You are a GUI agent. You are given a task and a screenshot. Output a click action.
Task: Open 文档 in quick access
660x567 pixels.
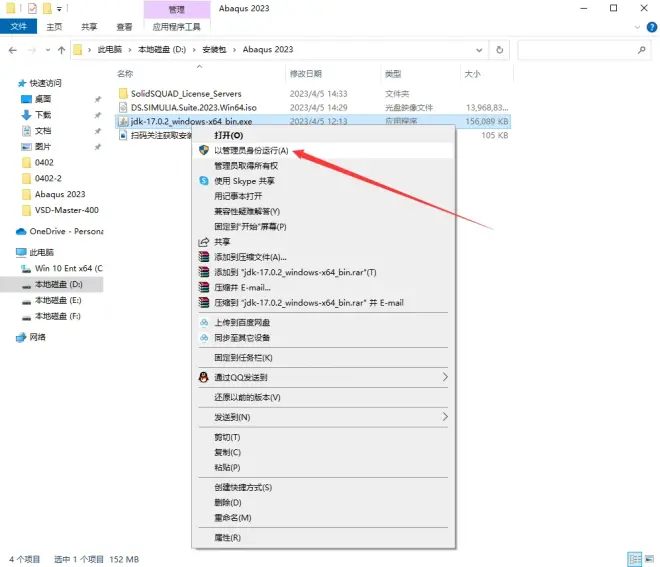[x=43, y=131]
